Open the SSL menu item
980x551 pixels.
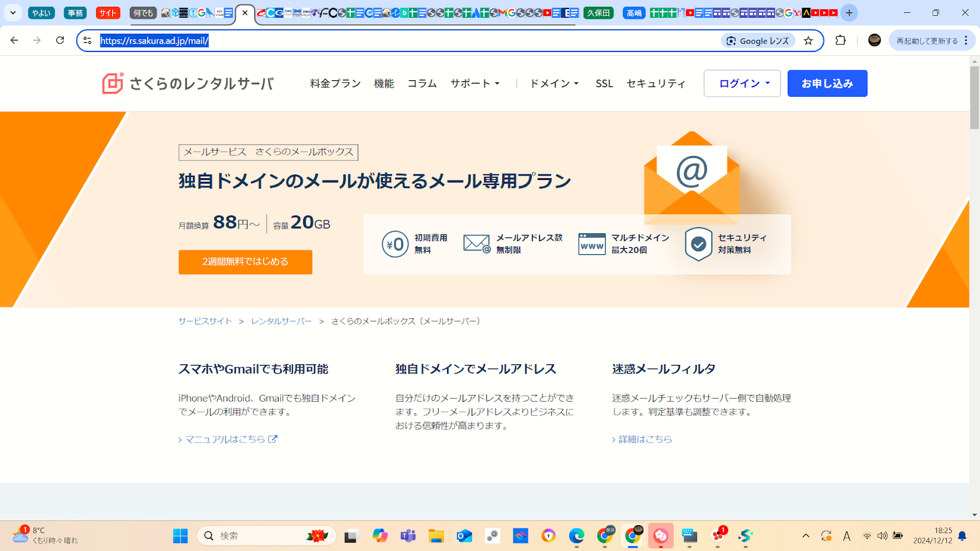[x=605, y=83]
